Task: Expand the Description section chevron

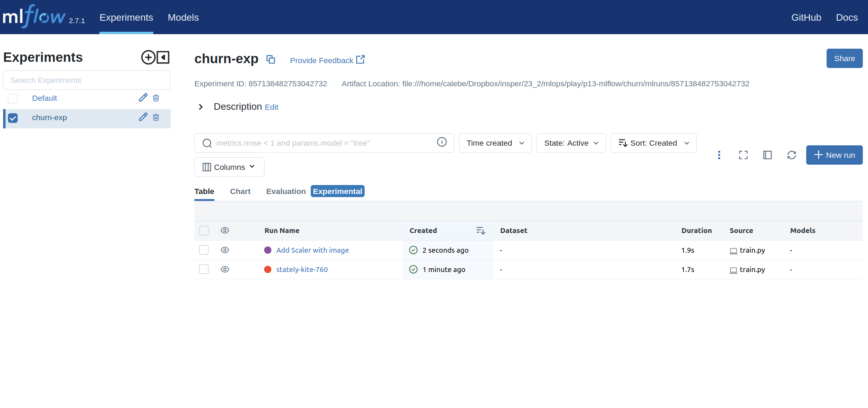Action: coord(201,107)
